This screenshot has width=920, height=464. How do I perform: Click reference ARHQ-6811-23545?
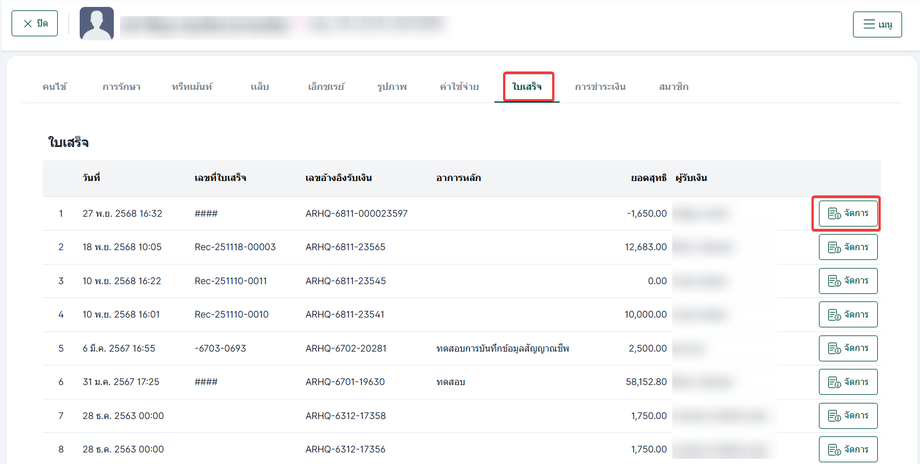(x=345, y=281)
